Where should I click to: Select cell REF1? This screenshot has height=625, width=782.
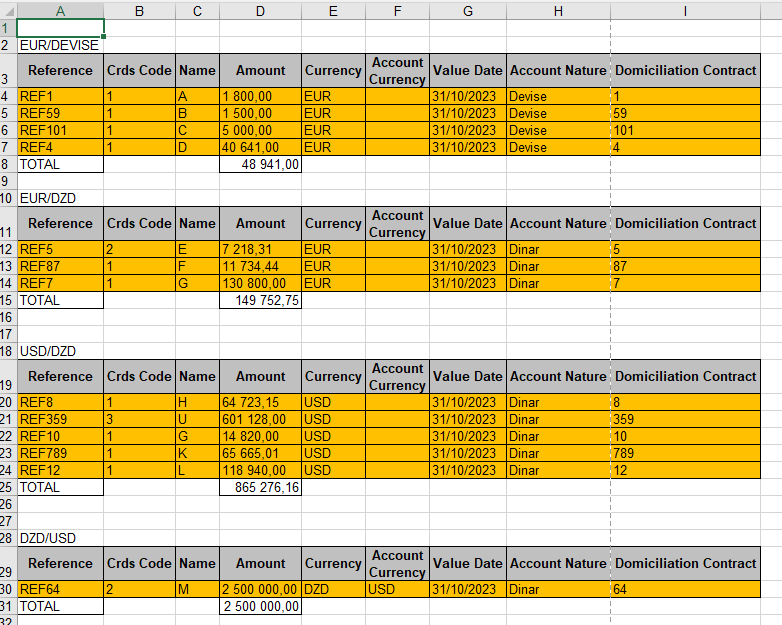point(60,96)
